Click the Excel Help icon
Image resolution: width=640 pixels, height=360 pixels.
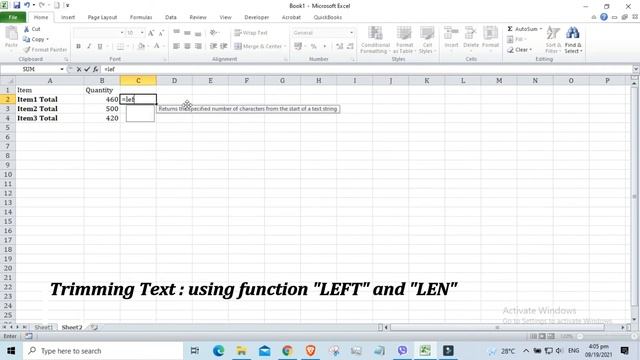point(604,17)
